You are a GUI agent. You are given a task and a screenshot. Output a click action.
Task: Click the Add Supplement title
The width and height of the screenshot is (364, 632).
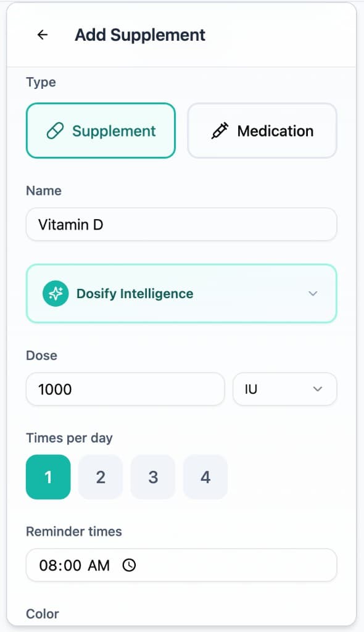140,35
